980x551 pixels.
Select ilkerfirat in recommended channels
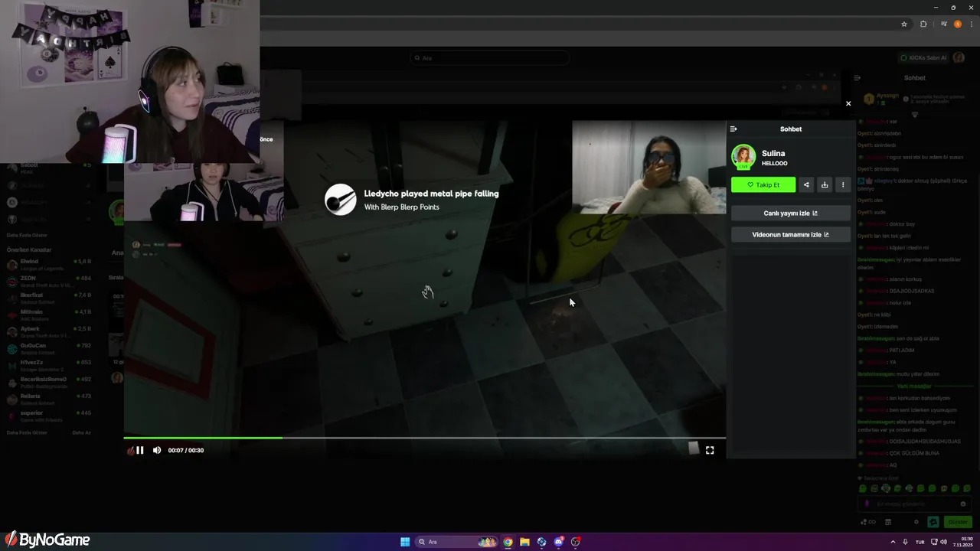(48, 297)
